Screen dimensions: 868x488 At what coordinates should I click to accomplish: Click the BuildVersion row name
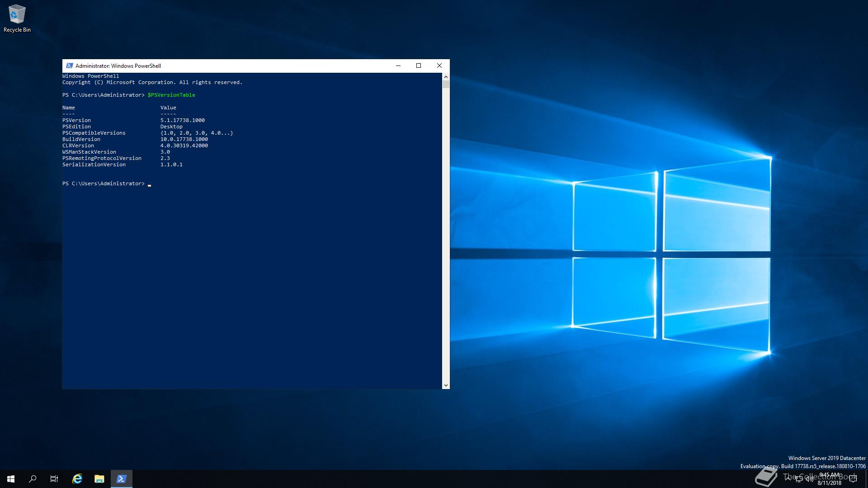coord(81,139)
